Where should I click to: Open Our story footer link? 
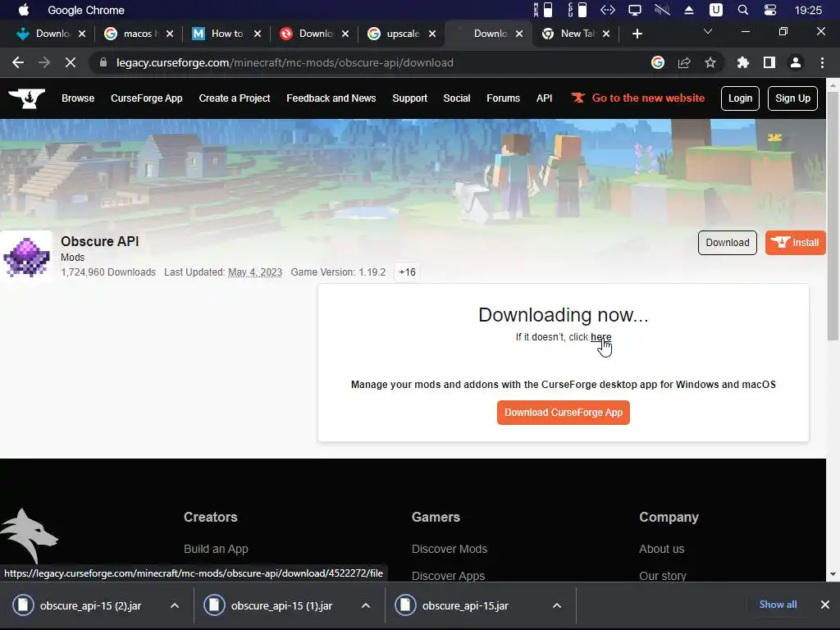662,576
